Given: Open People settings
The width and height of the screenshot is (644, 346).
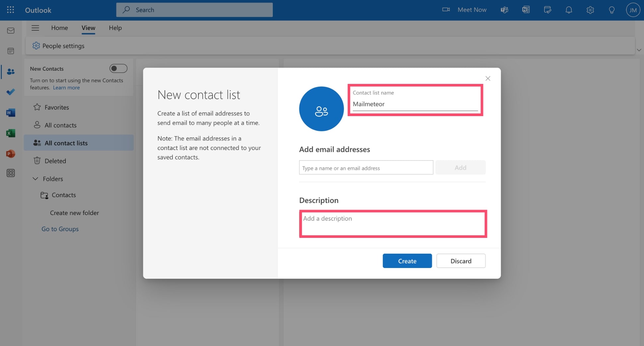Looking at the screenshot, I should click(58, 46).
